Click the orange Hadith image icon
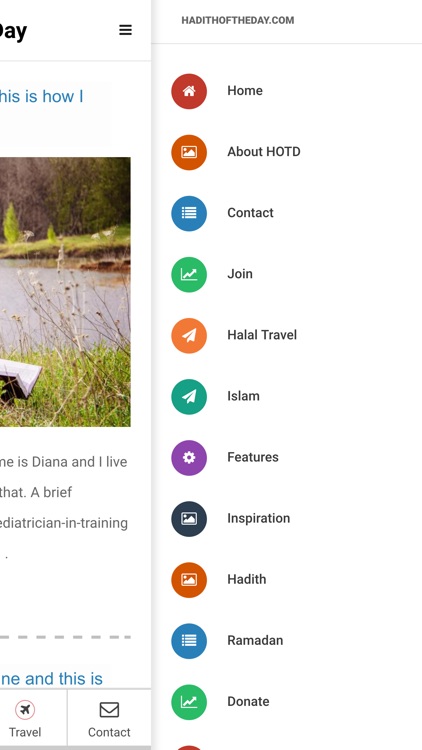The image size is (422, 750). click(x=189, y=580)
